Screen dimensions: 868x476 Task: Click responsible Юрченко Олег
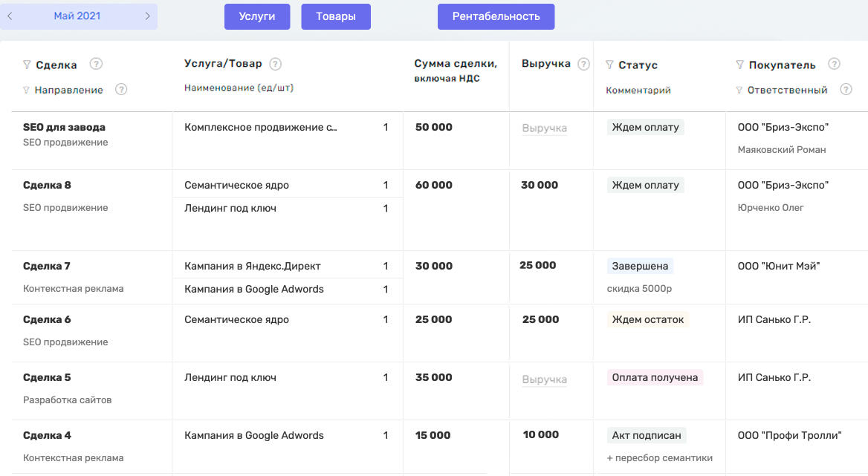(x=771, y=208)
